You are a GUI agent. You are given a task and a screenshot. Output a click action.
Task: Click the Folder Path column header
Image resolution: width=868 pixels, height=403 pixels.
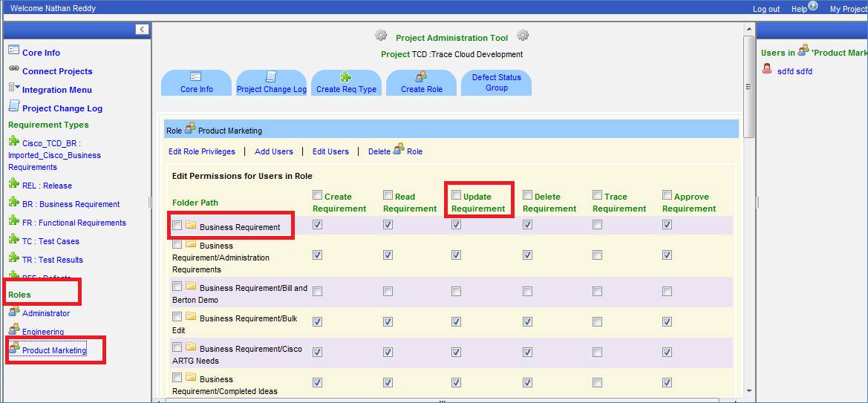click(x=195, y=203)
